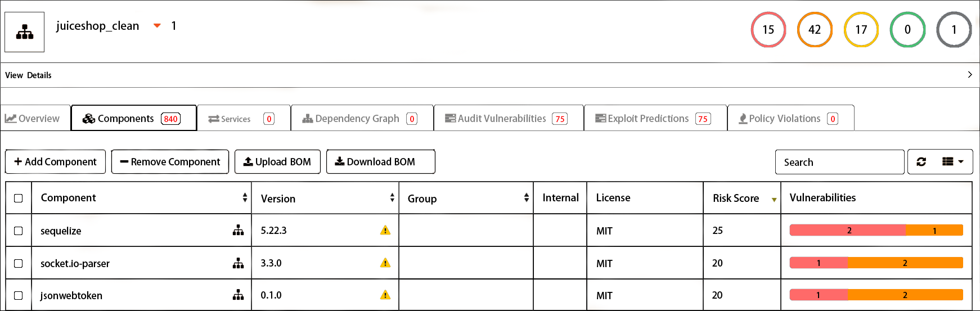The width and height of the screenshot is (980, 311).
Task: Open the column list view dropdown
Action: [952, 162]
